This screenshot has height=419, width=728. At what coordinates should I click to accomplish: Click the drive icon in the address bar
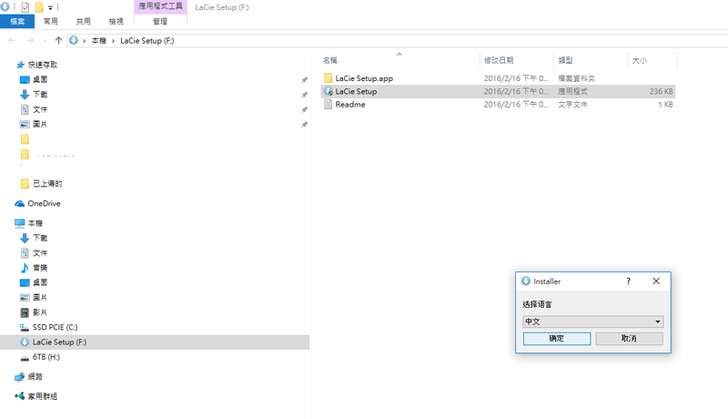click(x=73, y=40)
